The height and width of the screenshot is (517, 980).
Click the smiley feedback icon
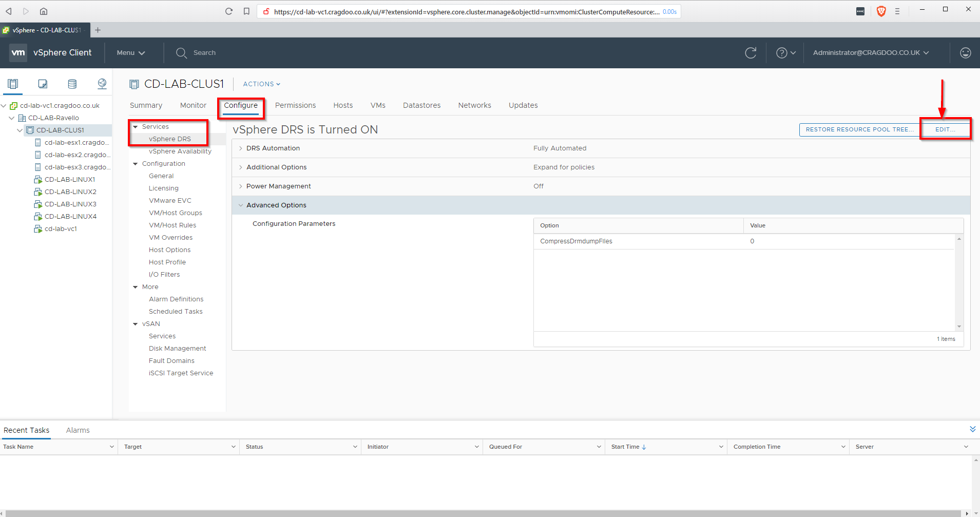[x=966, y=52]
